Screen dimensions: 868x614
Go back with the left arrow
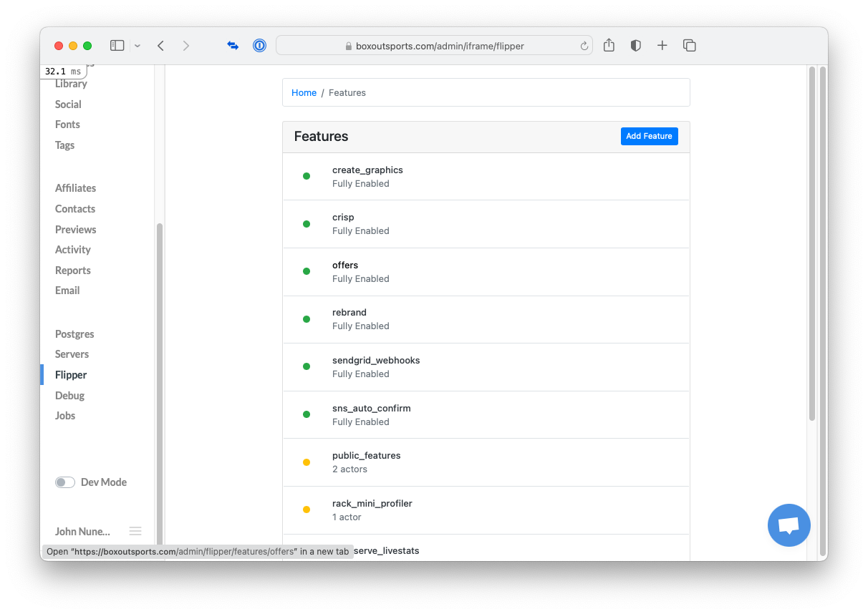(x=160, y=46)
